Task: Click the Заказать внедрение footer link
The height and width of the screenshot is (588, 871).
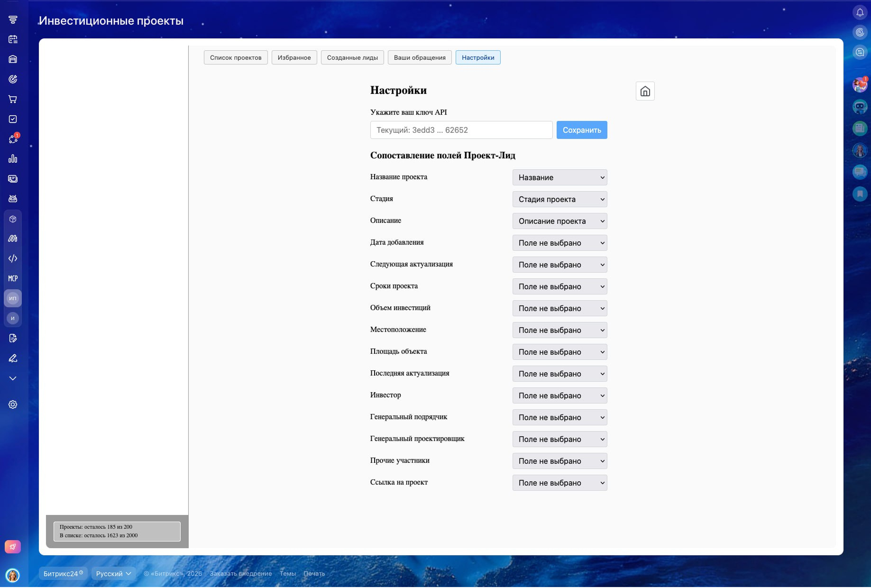Action: coord(241,574)
